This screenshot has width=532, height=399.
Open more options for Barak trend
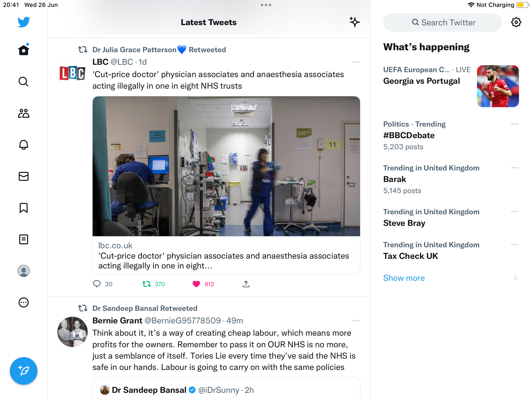(x=515, y=168)
